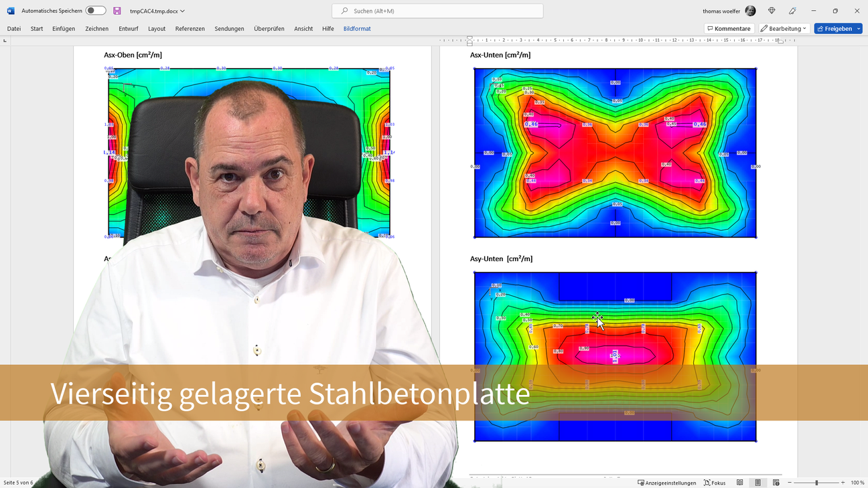Open thomas woelfer account profile picture
Viewport: 868px width, 488px height.
pyautogui.click(x=750, y=11)
